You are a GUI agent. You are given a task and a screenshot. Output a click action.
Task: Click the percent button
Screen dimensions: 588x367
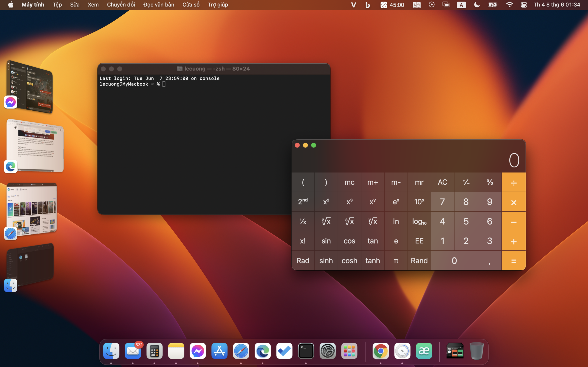(x=490, y=182)
